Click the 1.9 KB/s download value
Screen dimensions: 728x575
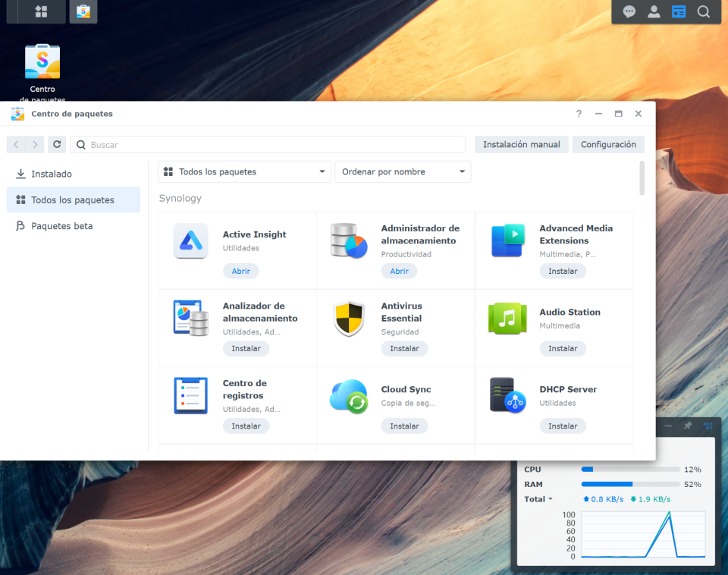coord(654,499)
